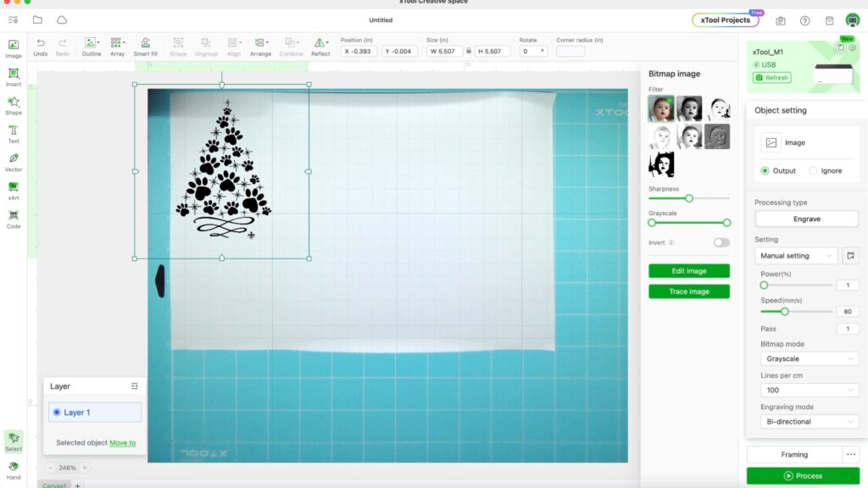
Task: Click the xTool Projects button
Action: tap(726, 20)
